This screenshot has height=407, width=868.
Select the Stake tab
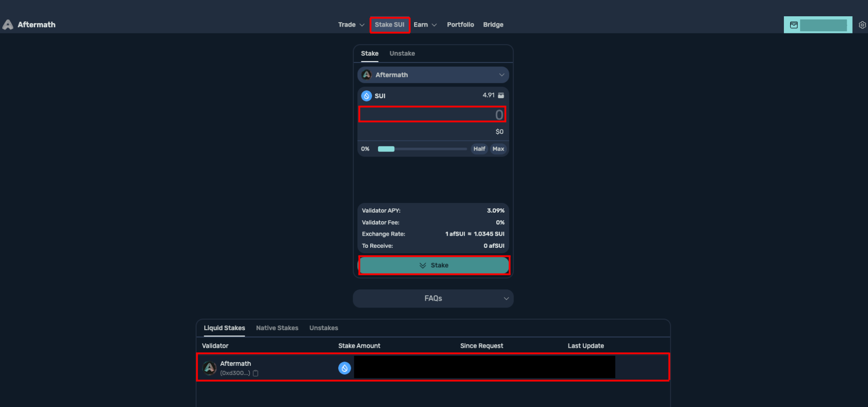tap(369, 53)
